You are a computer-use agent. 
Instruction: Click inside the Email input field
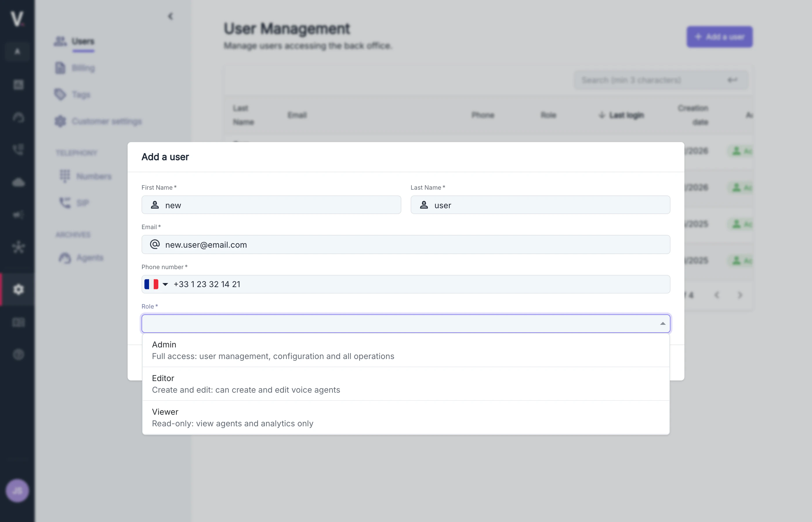pos(405,244)
